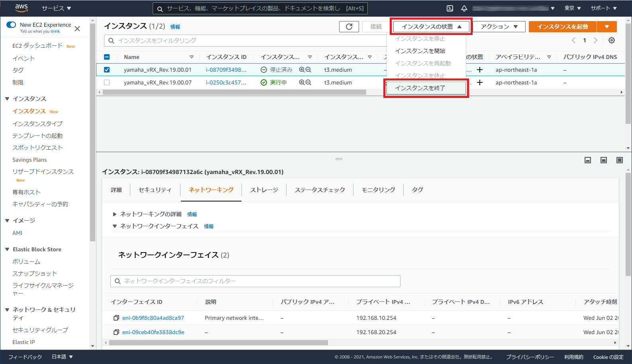Open the notifications bell icon
Screen dimensions: 632x364
click(x=464, y=8)
